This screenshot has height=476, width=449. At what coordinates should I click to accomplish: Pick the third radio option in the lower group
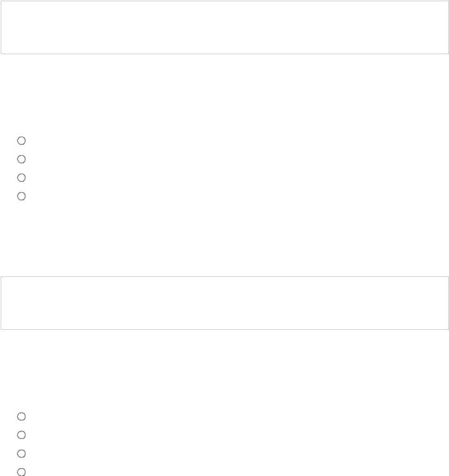point(21,454)
